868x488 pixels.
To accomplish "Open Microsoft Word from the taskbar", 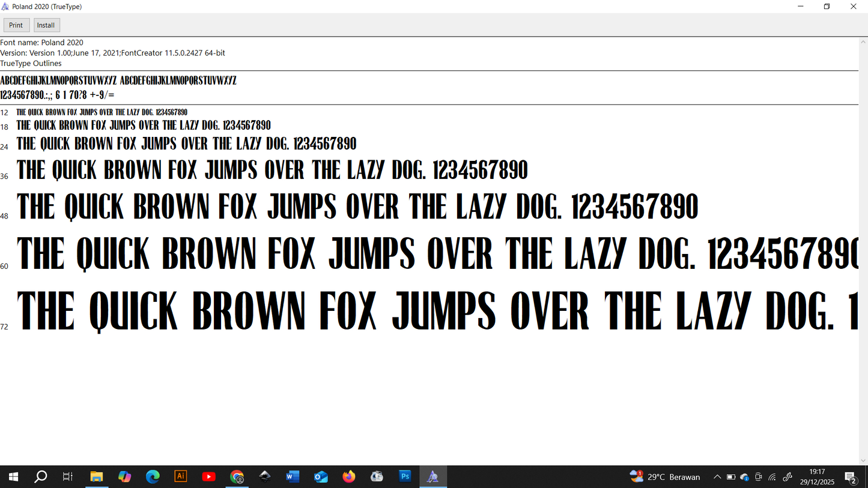I will [293, 477].
